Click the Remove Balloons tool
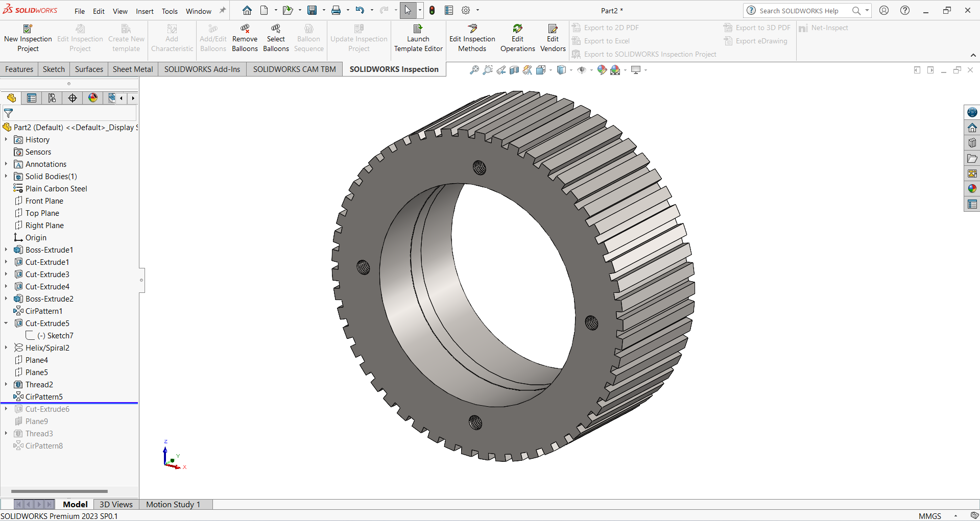Image resolution: width=980 pixels, height=521 pixels. 245,38
